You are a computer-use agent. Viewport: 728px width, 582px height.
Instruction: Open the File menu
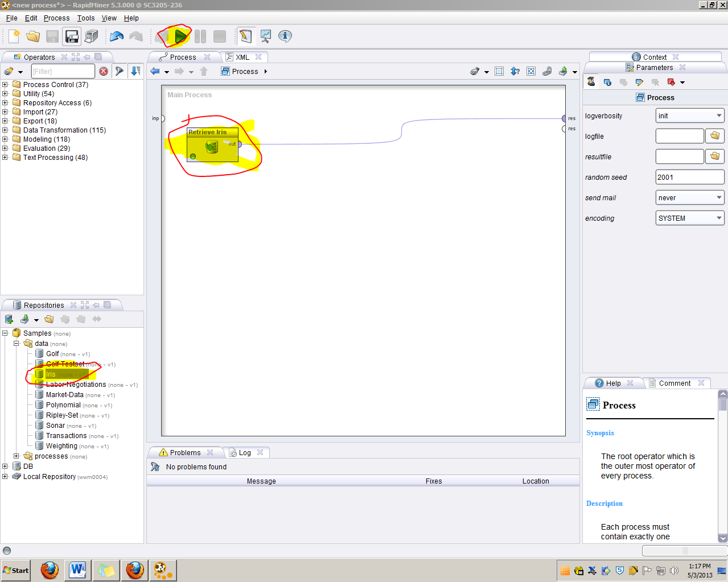point(12,18)
